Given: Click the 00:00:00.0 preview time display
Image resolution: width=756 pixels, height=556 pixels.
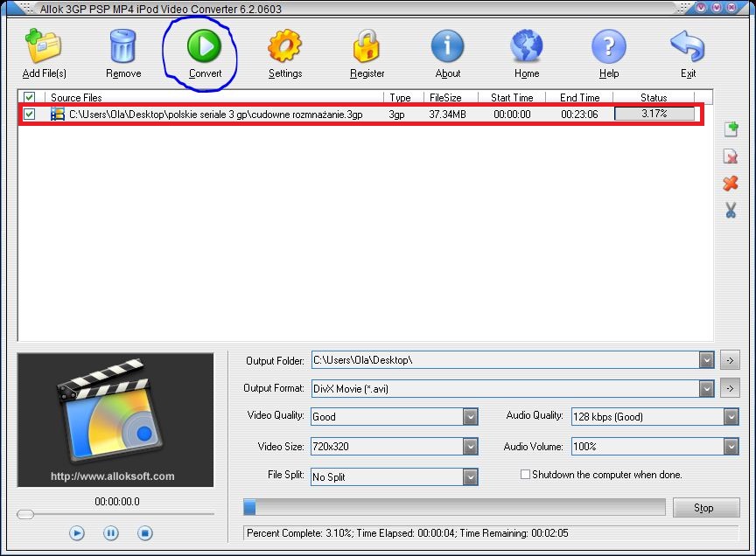Looking at the screenshot, I should coord(117,502).
